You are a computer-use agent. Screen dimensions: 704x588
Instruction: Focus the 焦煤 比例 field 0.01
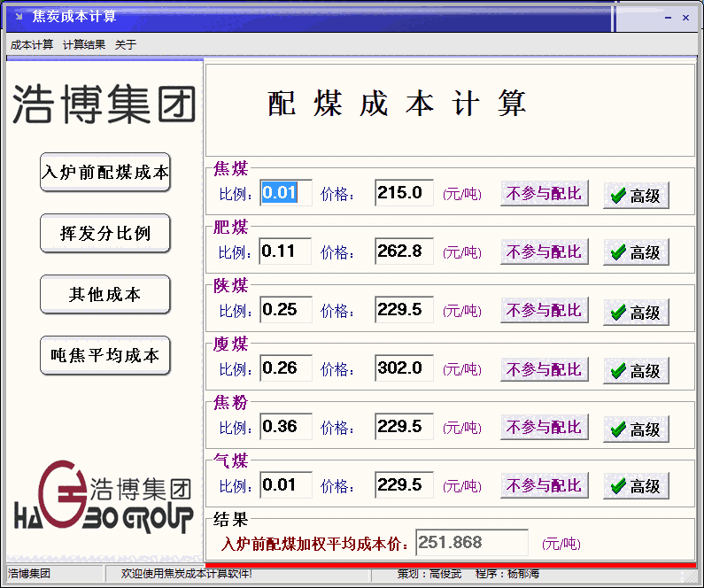pyautogui.click(x=286, y=193)
